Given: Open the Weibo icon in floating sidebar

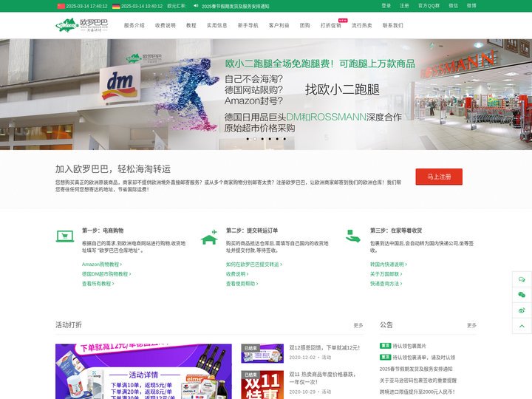Looking at the screenshot, I should point(522,310).
